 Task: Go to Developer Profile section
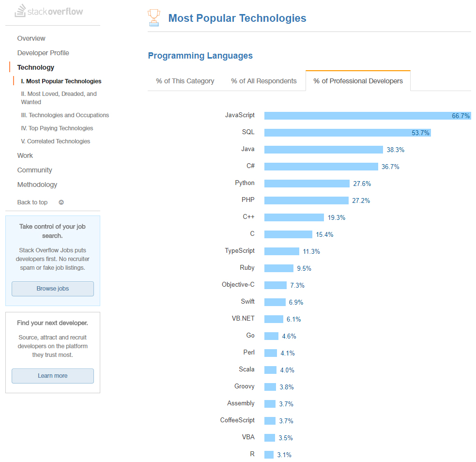[43, 53]
